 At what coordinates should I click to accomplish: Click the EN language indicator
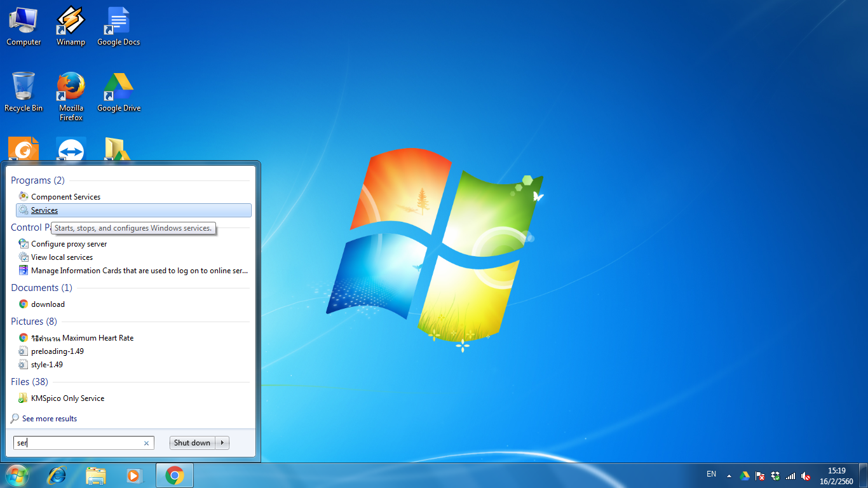(x=711, y=474)
